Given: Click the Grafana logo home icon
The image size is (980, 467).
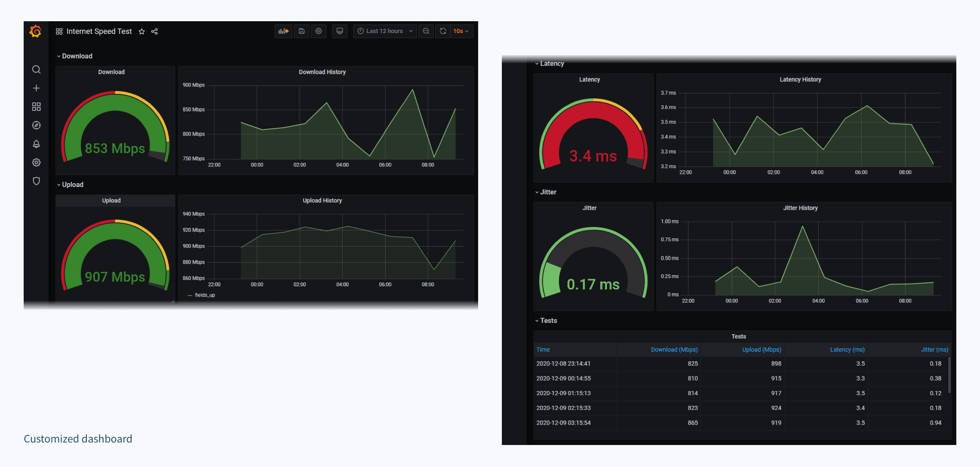Looking at the screenshot, I should [x=36, y=31].
